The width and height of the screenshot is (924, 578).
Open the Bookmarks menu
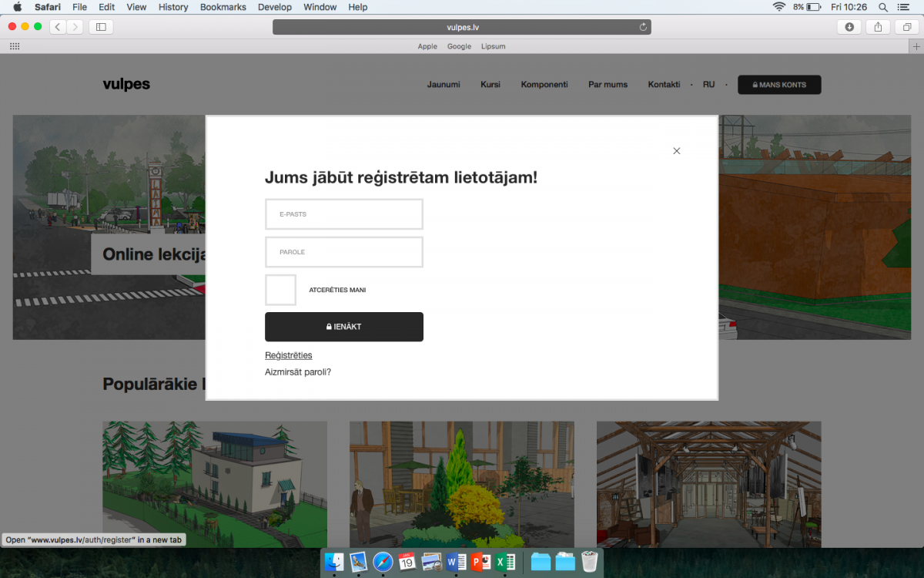pos(223,7)
